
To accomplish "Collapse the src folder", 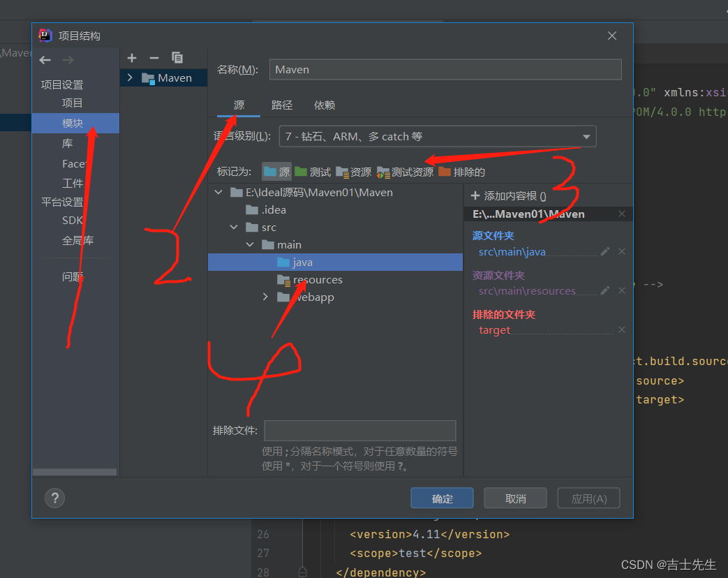I will [x=234, y=227].
